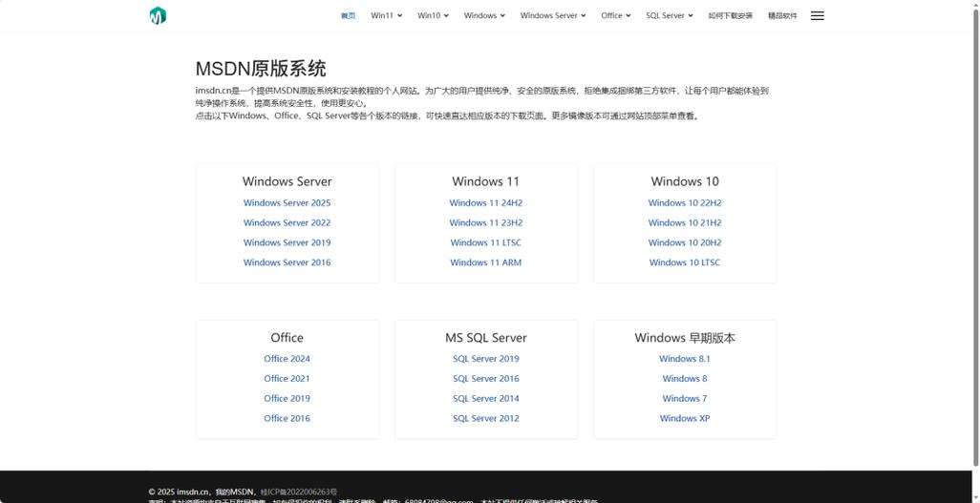
Task: Open Office 2016 link
Action: point(287,419)
